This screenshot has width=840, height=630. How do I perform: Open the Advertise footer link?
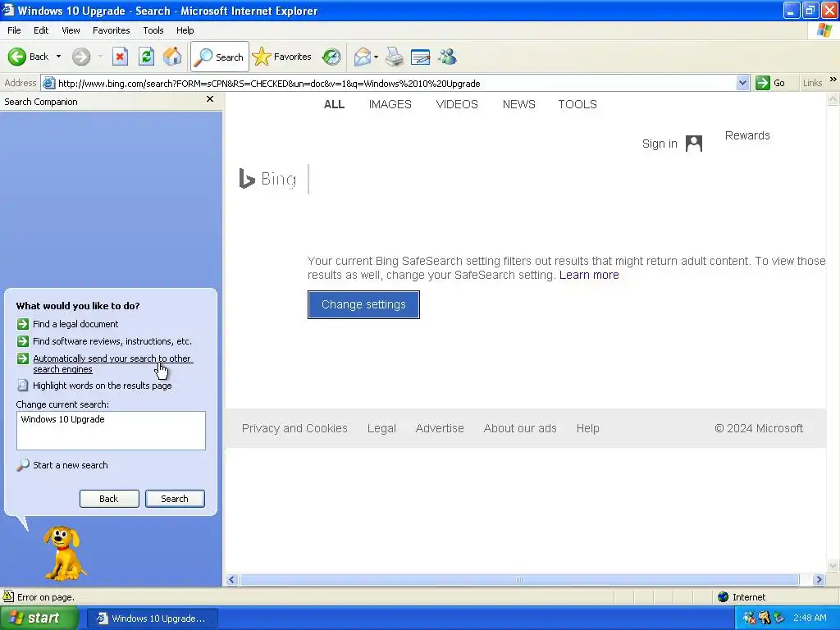pos(440,428)
